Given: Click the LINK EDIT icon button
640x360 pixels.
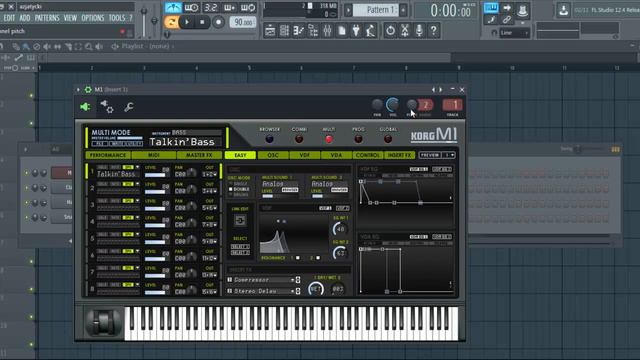Looking at the screenshot, I should [x=240, y=221].
